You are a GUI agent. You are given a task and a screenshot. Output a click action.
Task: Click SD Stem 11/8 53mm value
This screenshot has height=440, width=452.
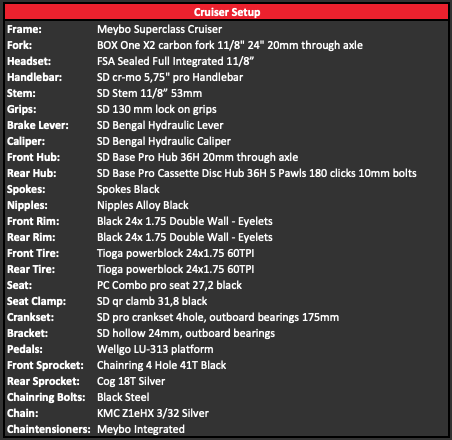[x=149, y=93]
